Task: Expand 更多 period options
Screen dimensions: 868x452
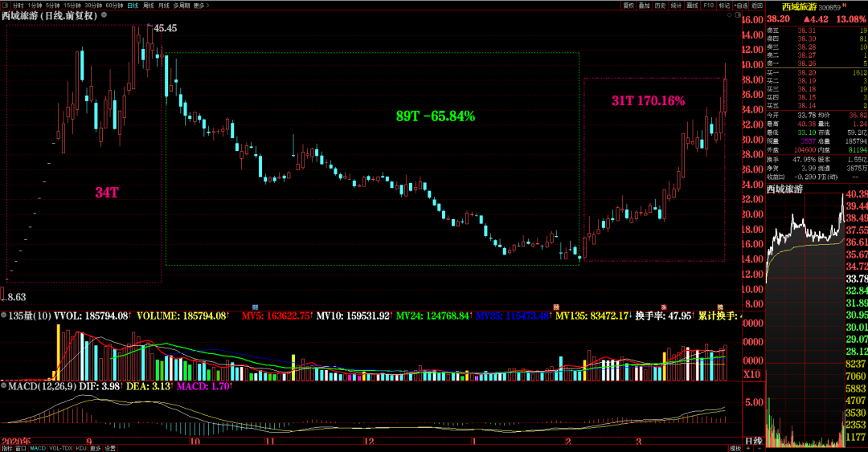Action: (x=201, y=6)
